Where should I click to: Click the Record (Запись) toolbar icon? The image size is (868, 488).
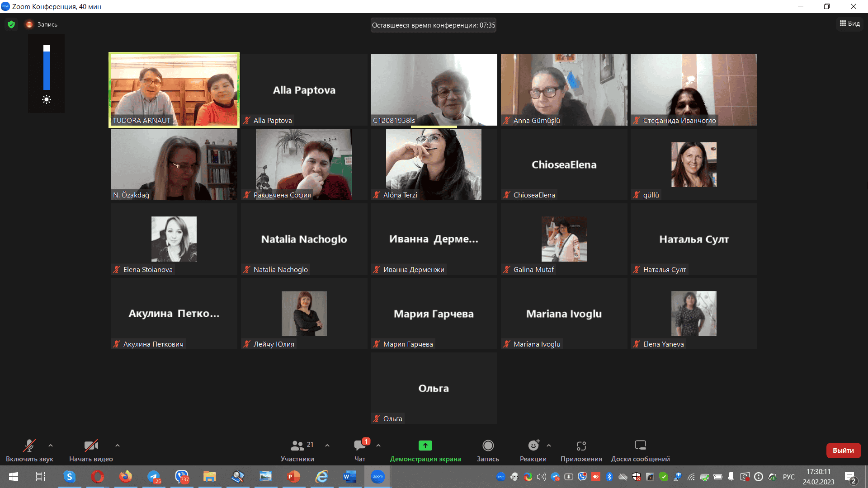[488, 446]
